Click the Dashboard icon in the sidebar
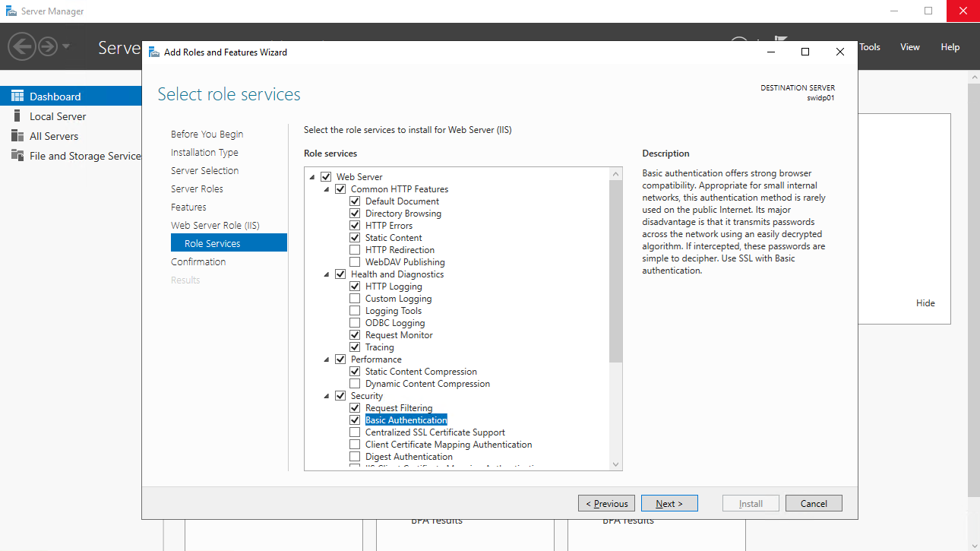 pos(17,97)
